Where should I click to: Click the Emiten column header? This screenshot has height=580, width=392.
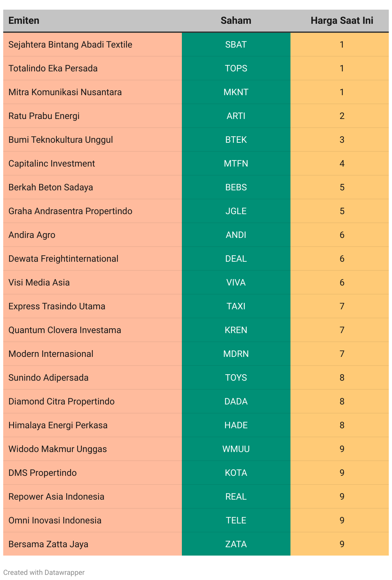(24, 21)
